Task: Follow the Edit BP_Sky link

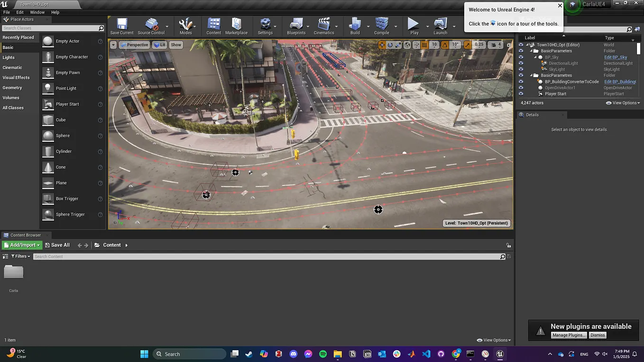Action: (616, 57)
